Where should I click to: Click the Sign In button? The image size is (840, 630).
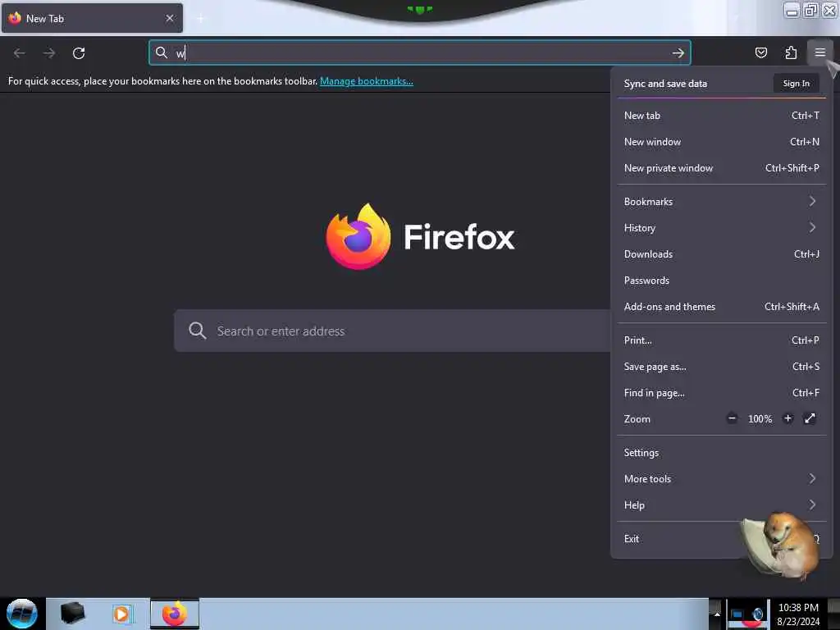coord(796,83)
